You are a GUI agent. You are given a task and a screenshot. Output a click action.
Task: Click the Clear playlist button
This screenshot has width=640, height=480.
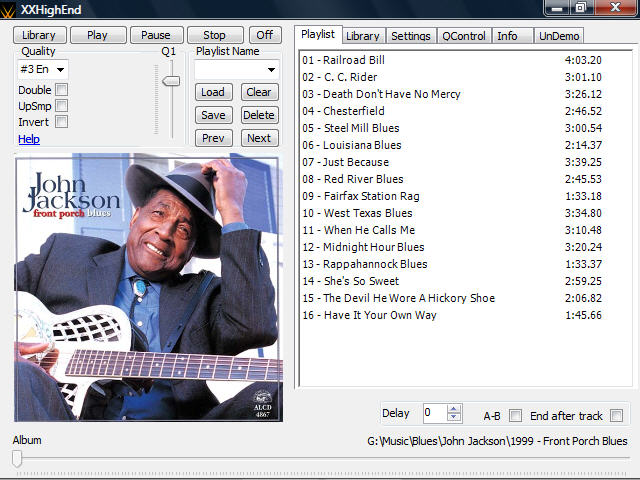click(x=259, y=92)
